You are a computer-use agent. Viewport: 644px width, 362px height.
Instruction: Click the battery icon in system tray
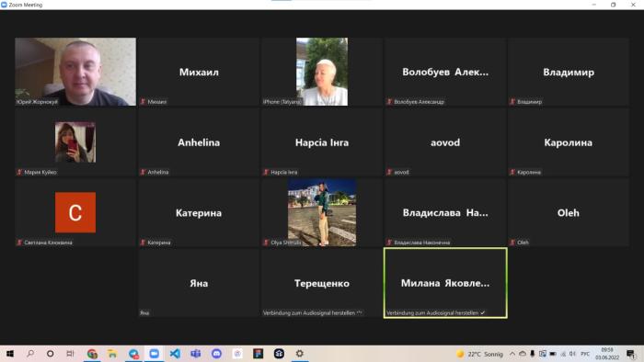point(553,354)
